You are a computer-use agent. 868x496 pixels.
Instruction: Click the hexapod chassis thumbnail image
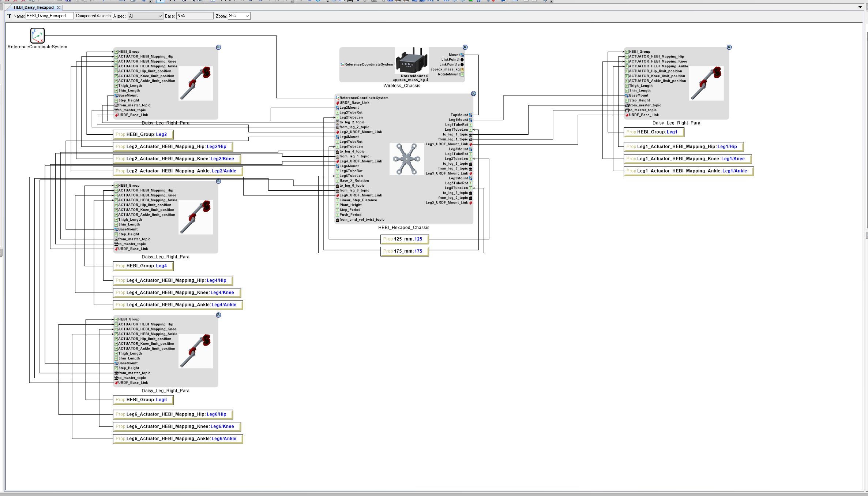[406, 159]
